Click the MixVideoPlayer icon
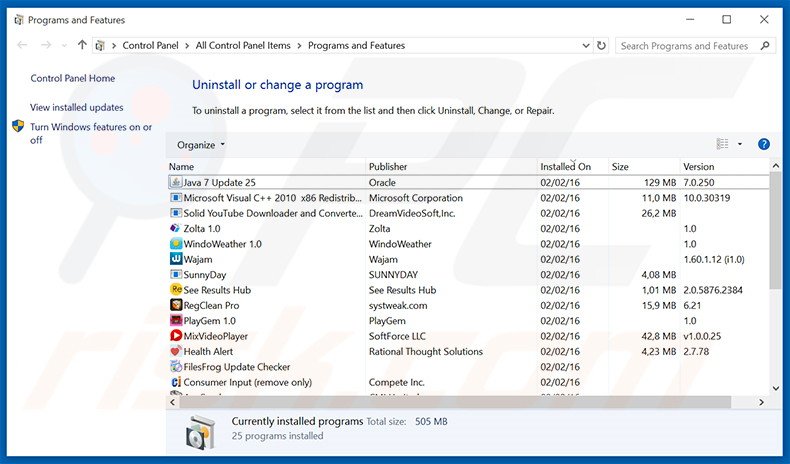Viewport: 790px width, 464px height. click(176, 336)
